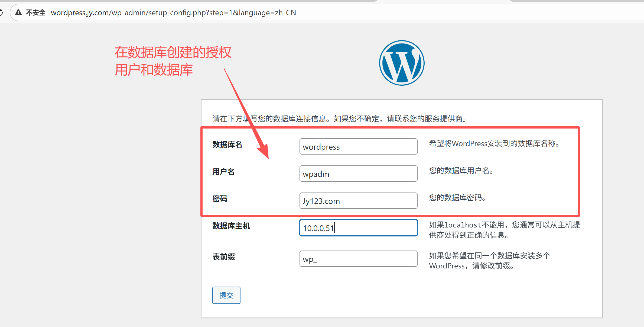Focus the address bar URL text

pos(173,12)
